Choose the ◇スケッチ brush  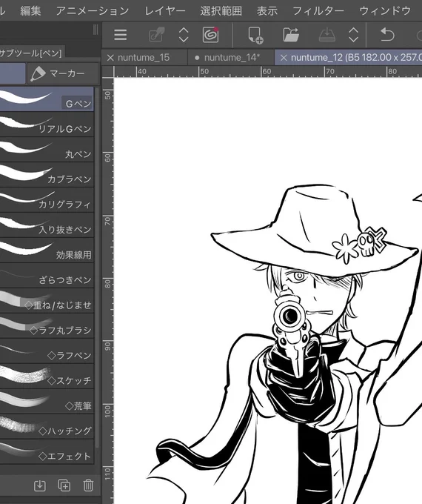[47, 377]
